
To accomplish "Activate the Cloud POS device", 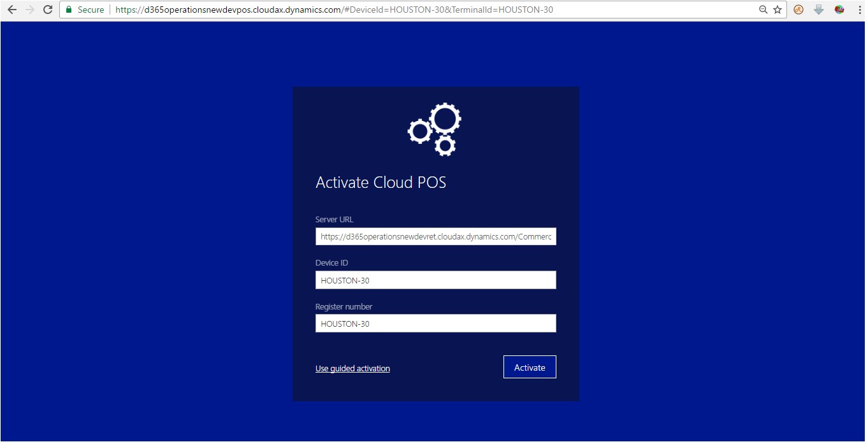I will click(530, 367).
